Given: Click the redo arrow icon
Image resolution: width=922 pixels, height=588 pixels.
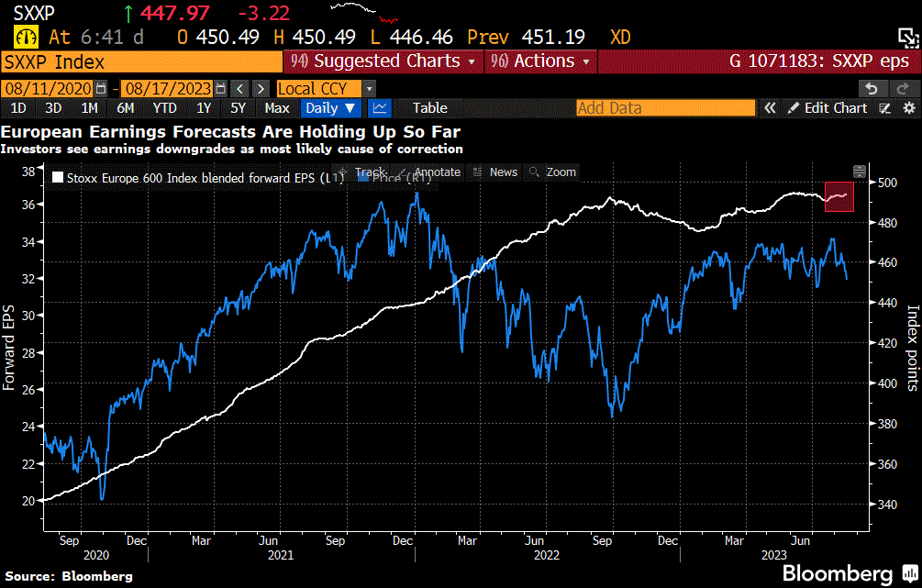Looking at the screenshot, I should point(903,89).
